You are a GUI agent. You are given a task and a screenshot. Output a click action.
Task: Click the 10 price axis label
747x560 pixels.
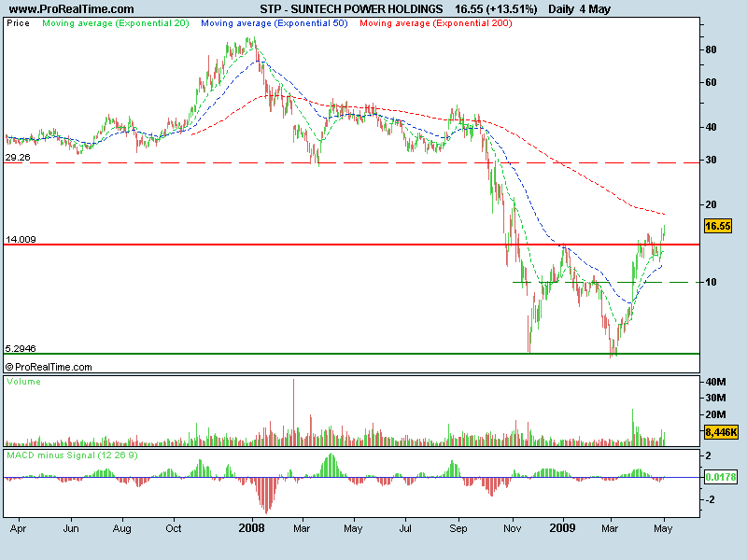click(711, 283)
